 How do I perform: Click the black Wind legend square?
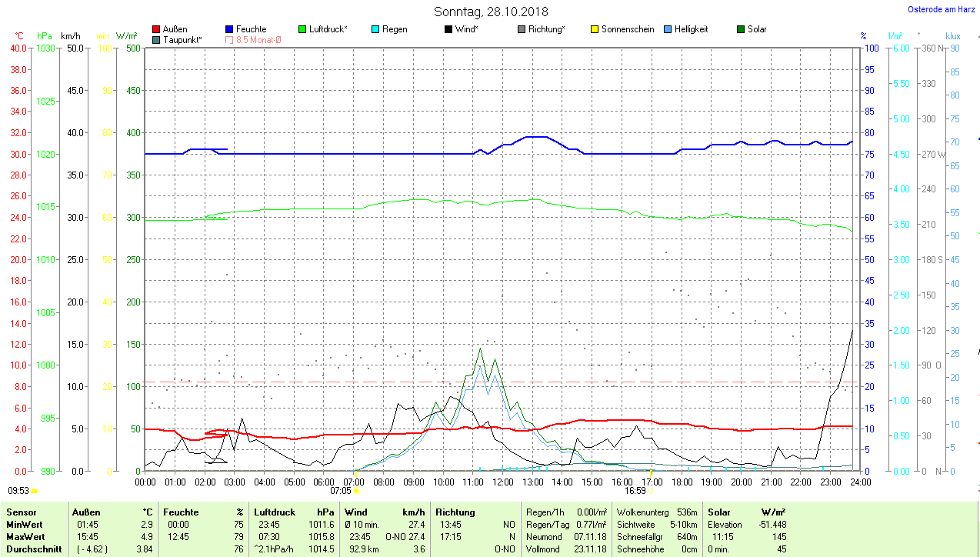(x=448, y=29)
